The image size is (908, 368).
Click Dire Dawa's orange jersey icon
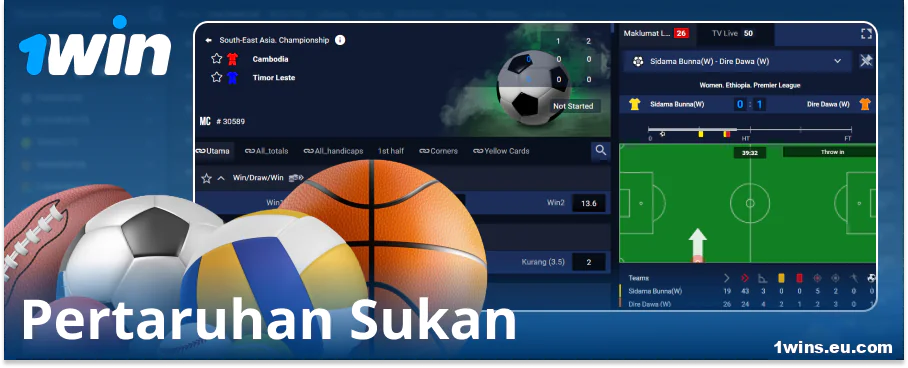pos(865,104)
